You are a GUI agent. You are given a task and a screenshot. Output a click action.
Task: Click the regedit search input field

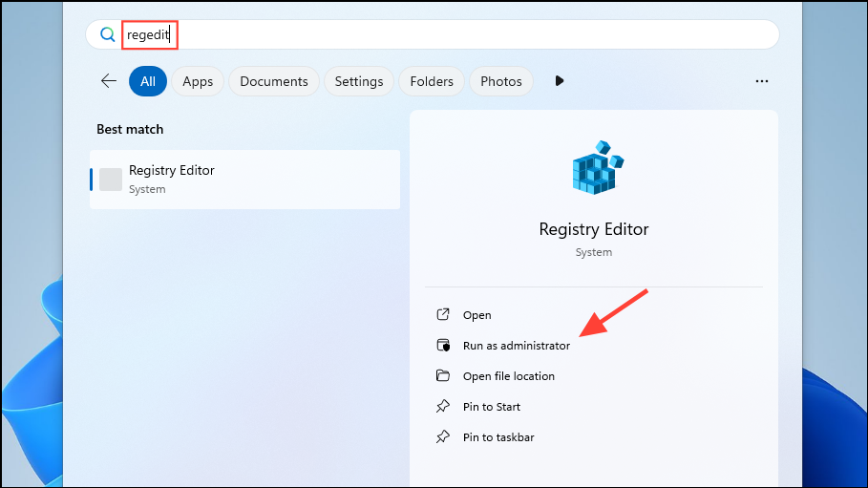(x=433, y=34)
